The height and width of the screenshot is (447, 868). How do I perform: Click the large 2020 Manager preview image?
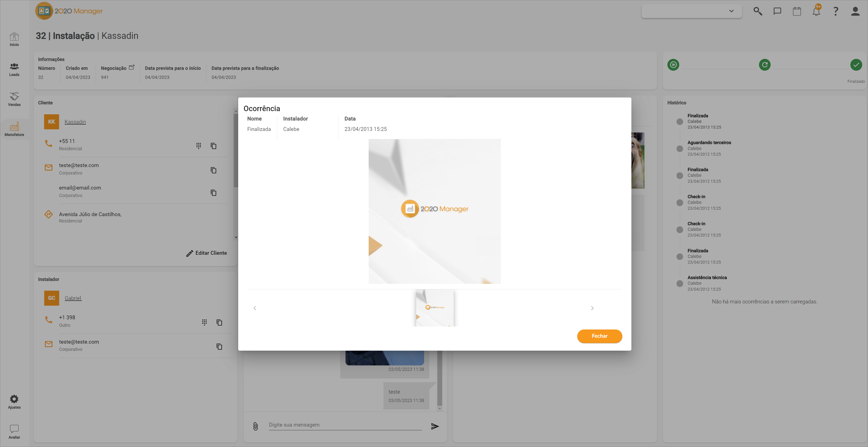pos(434,211)
